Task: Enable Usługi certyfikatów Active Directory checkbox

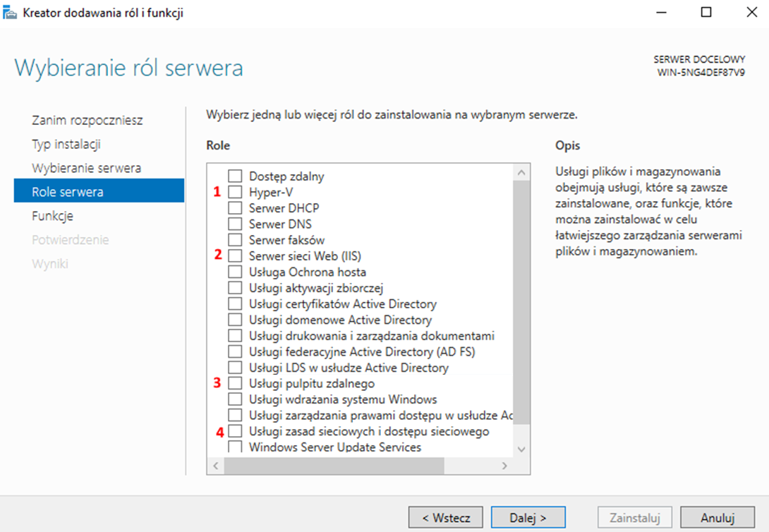Action: (235, 303)
